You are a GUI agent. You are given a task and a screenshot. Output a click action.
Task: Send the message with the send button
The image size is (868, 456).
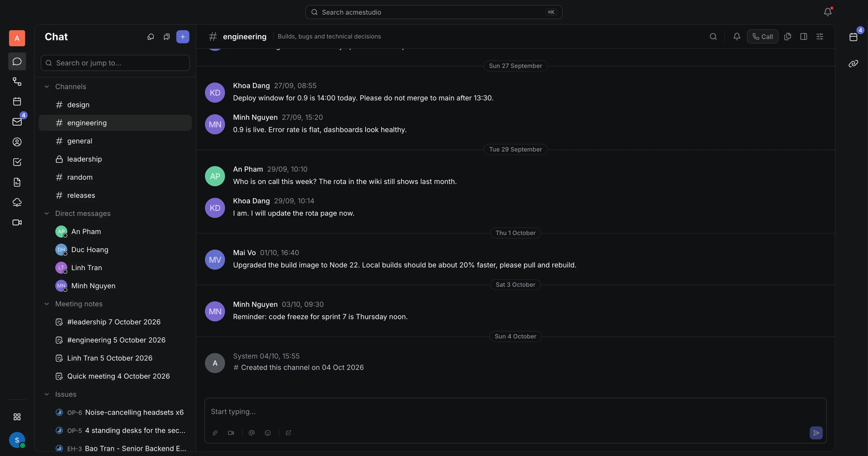point(816,433)
